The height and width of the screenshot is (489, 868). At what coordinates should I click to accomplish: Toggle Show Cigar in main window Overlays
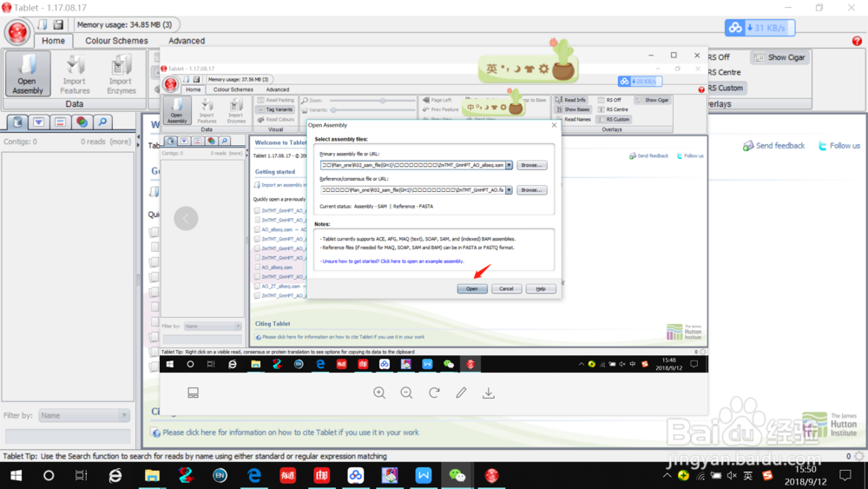pyautogui.click(x=779, y=57)
